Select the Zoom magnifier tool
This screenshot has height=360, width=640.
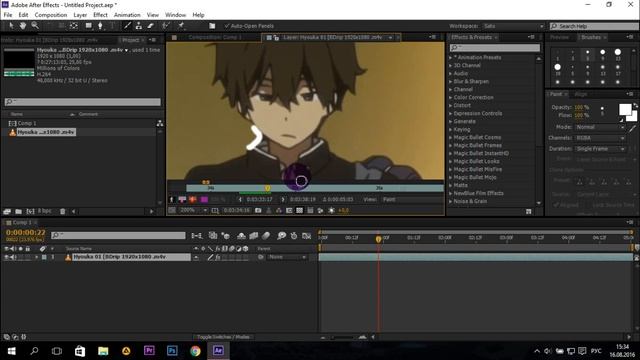35,26
